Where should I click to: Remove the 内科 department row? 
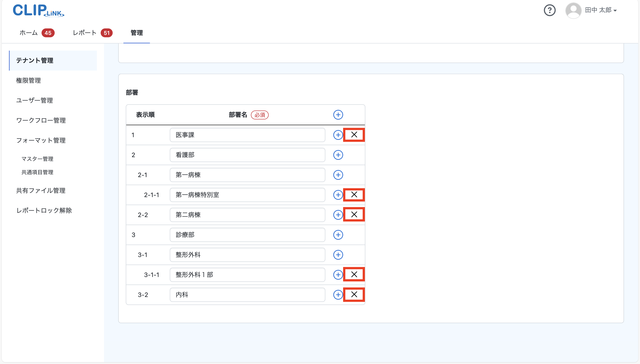(354, 295)
